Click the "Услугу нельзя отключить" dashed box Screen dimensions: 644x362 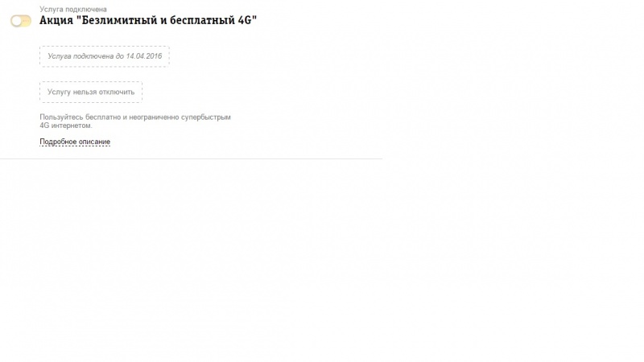coord(91,92)
